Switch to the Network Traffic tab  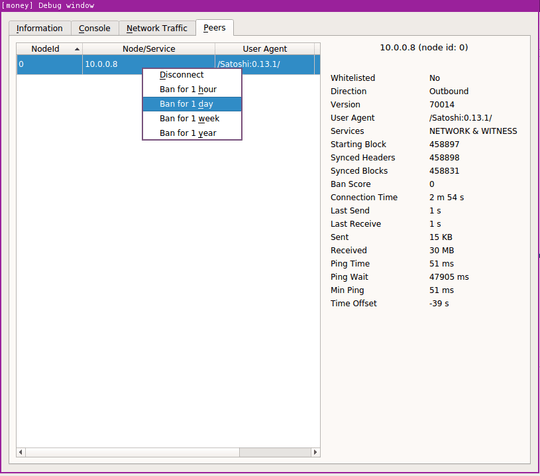pos(157,28)
